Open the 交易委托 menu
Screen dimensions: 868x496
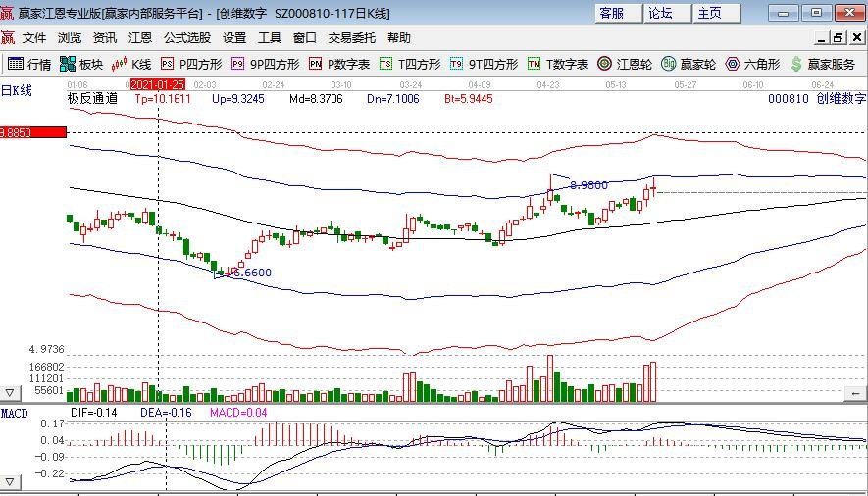[x=351, y=37]
